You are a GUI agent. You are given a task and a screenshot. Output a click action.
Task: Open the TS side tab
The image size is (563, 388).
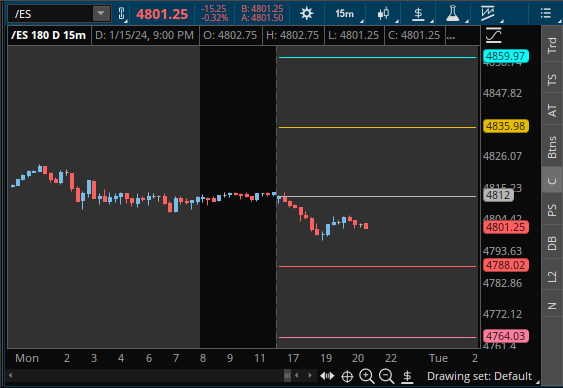pyautogui.click(x=552, y=79)
